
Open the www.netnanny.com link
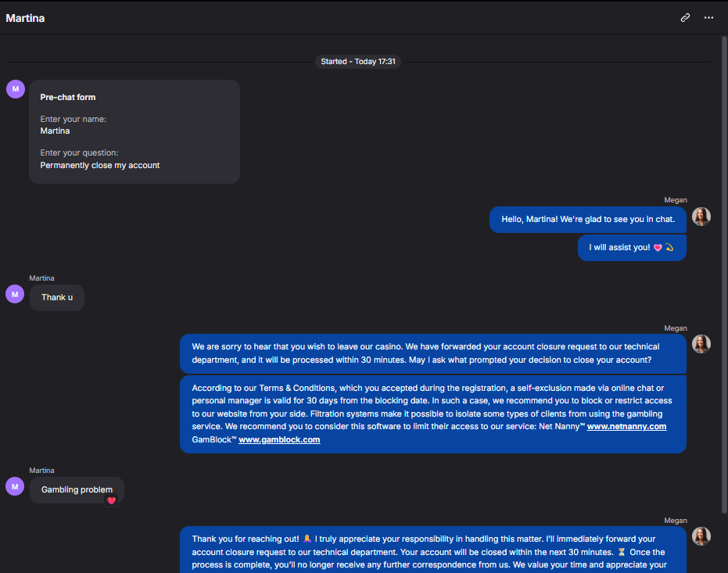click(626, 426)
